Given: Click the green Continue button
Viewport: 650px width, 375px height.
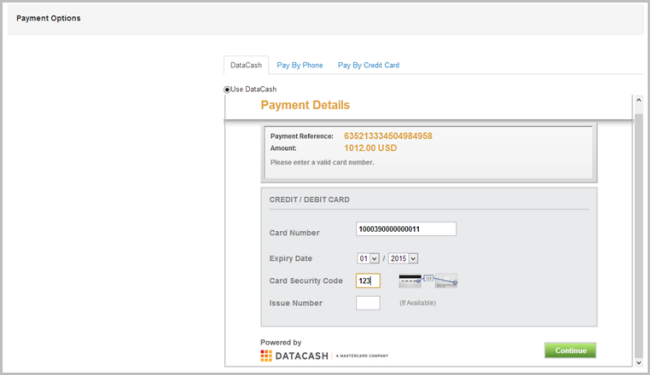Looking at the screenshot, I should (570, 350).
